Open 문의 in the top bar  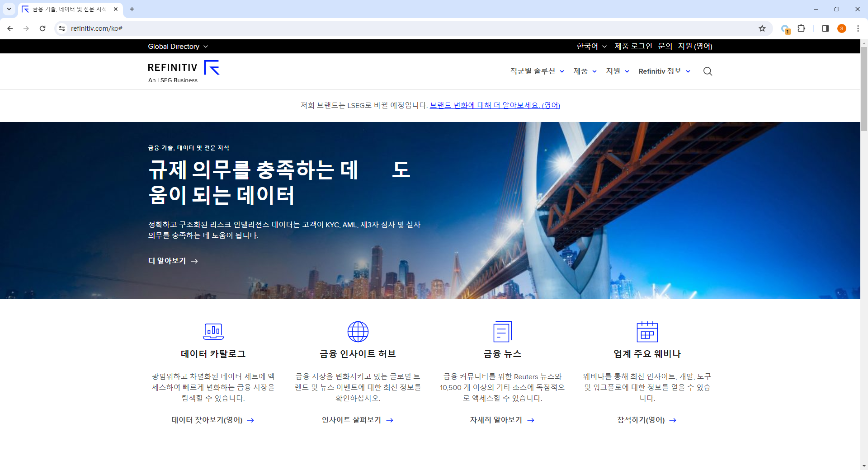point(665,46)
